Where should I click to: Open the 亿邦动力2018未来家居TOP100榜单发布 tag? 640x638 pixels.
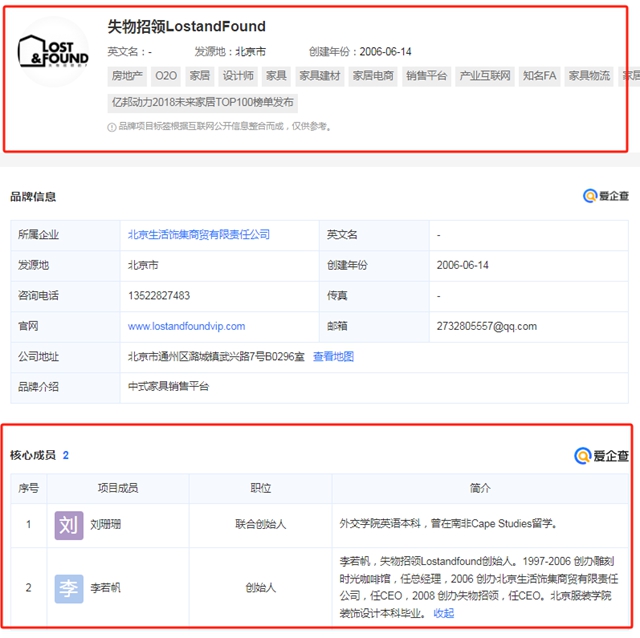pyautogui.click(x=203, y=102)
